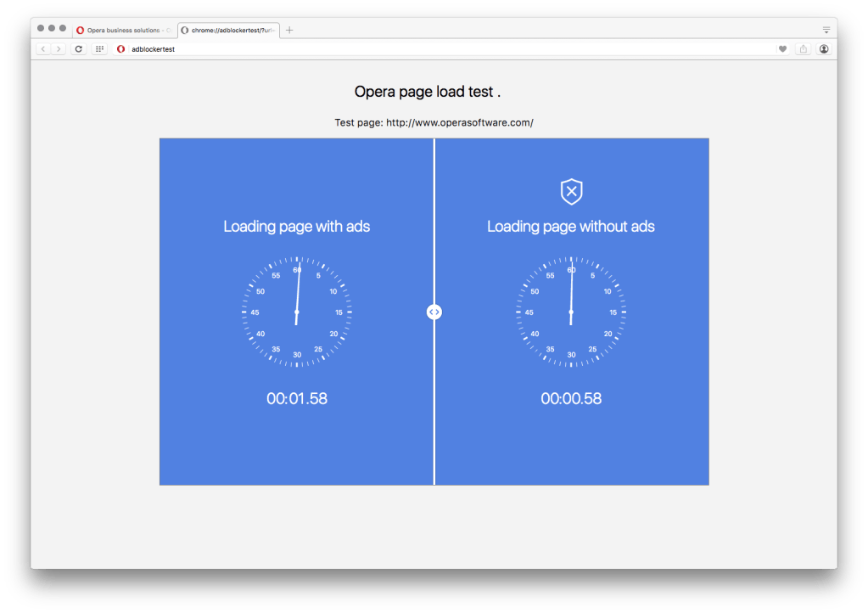Open the user account icon
868x613 pixels.
824,48
